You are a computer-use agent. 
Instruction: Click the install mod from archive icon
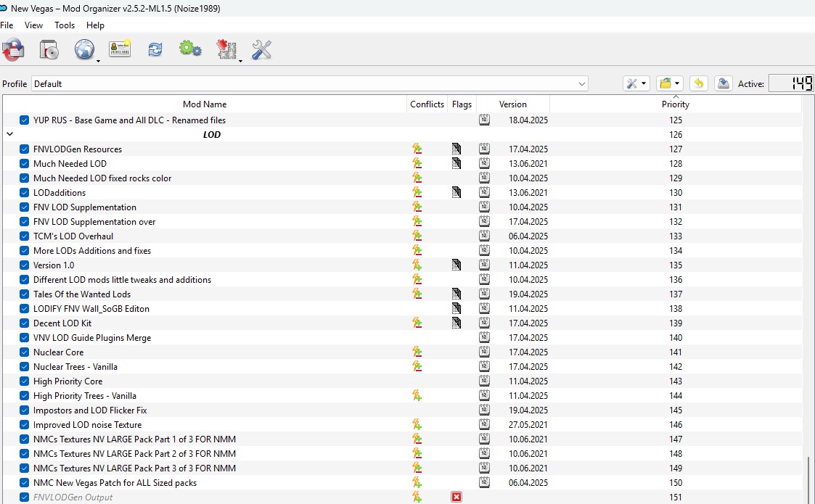(49, 50)
